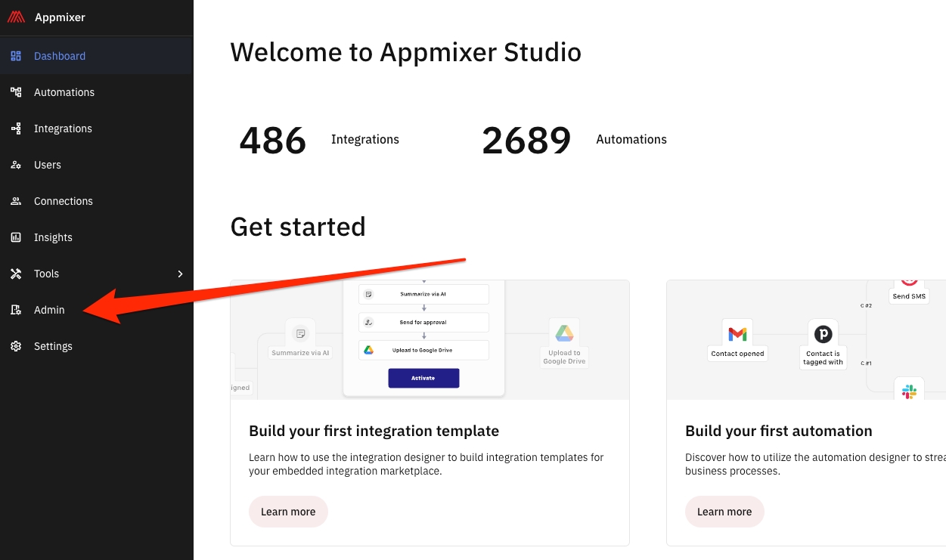This screenshot has height=560, width=946.
Task: Click Learn more under integration template
Action: [x=288, y=512]
